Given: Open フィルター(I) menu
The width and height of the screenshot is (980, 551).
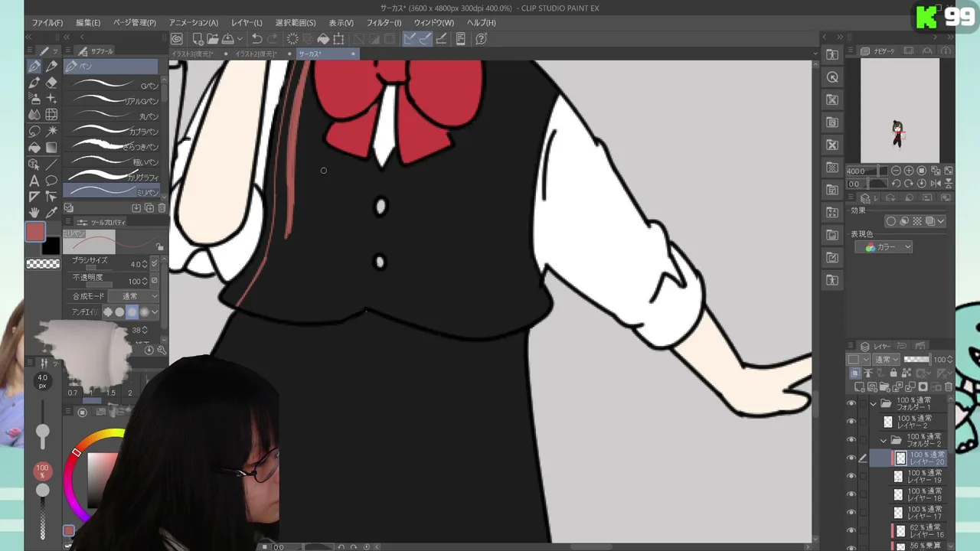Looking at the screenshot, I should tap(384, 23).
